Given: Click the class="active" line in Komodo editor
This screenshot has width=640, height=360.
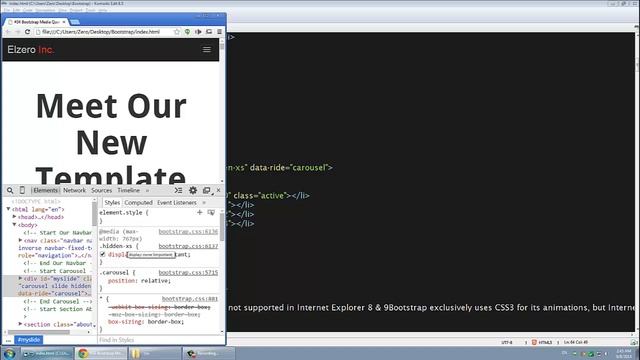Looking at the screenshot, I should (271, 196).
